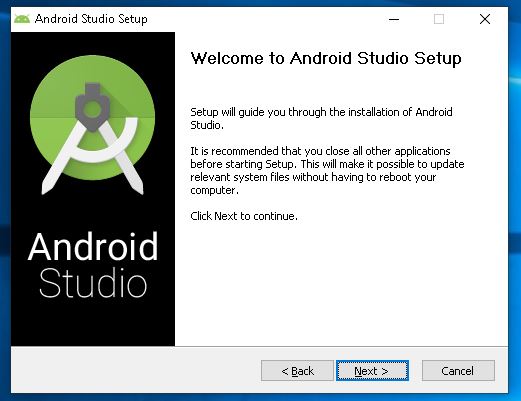Click the white 'Studio' word in sidebar
This screenshot has width=521, height=401.
click(x=93, y=283)
